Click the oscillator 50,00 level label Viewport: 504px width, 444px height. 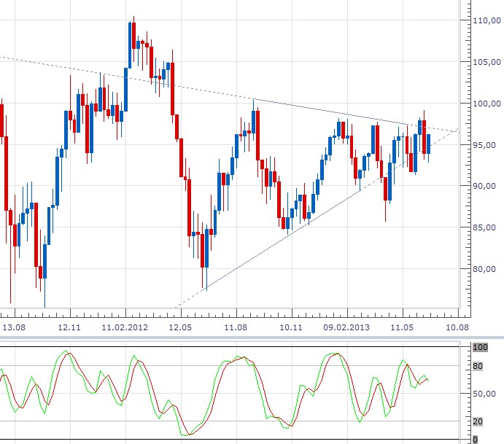pos(484,394)
